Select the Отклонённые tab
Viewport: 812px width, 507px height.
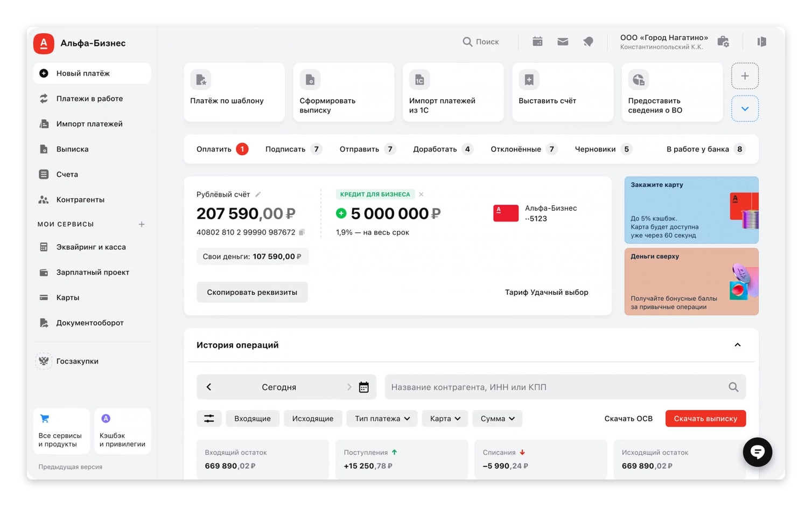tap(524, 149)
